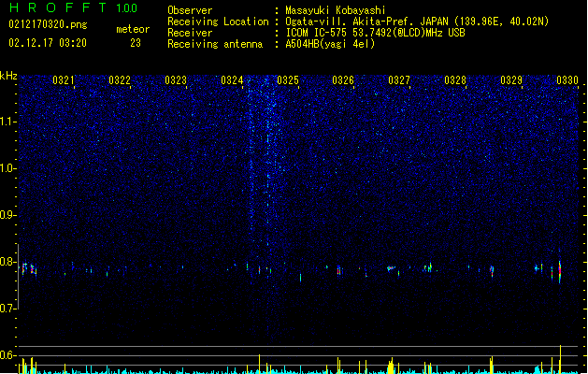The width and height of the screenshot is (588, 374).
Task: Click the 0330 time marker
Action: tap(567, 80)
